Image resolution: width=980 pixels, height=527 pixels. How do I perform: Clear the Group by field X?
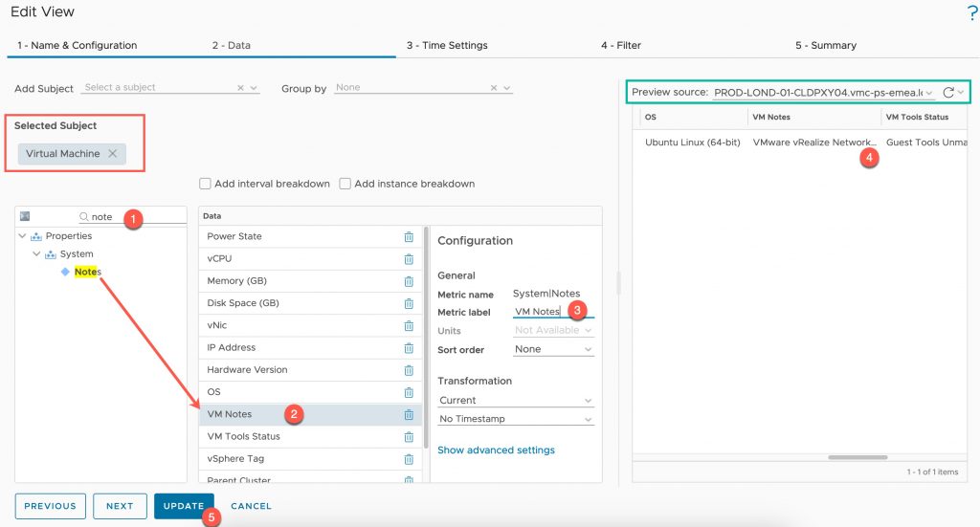(494, 88)
